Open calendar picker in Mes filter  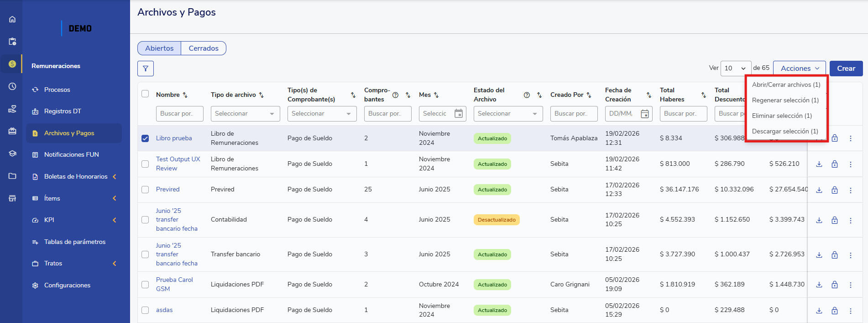click(x=459, y=114)
